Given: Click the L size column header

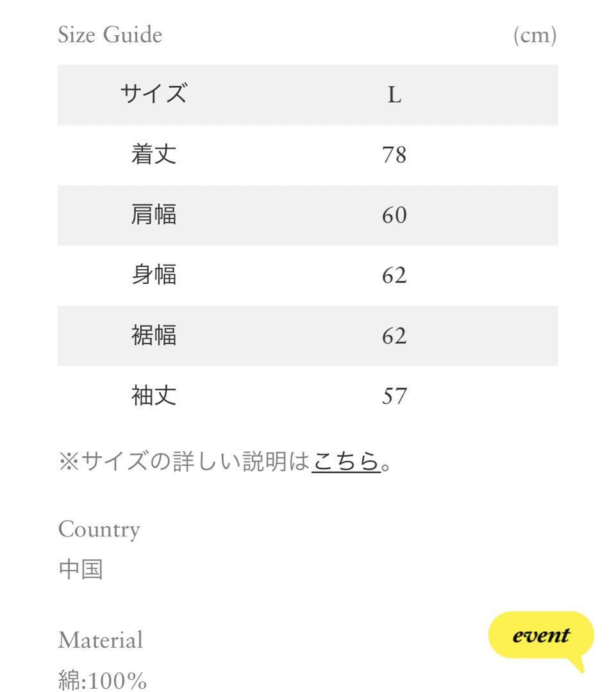Looking at the screenshot, I should point(394,95).
